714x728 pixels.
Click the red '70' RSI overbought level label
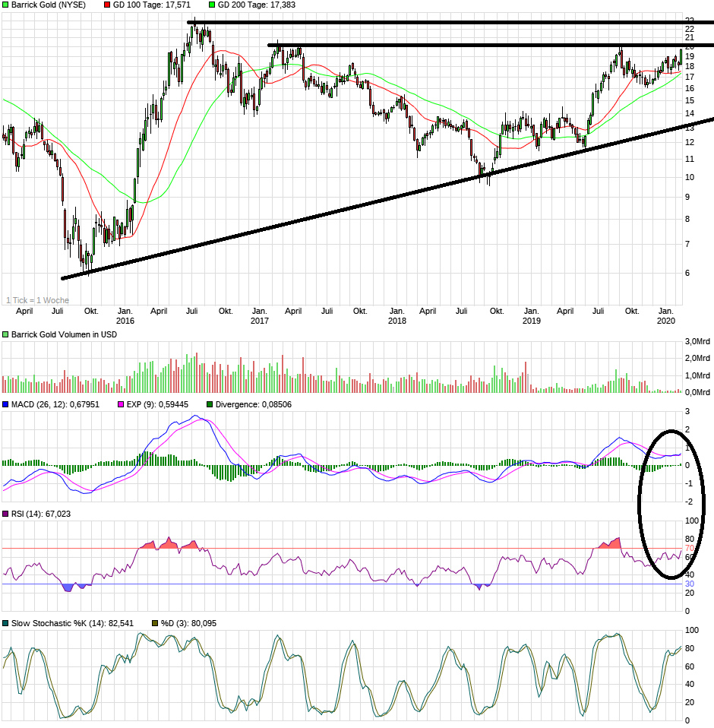click(690, 549)
